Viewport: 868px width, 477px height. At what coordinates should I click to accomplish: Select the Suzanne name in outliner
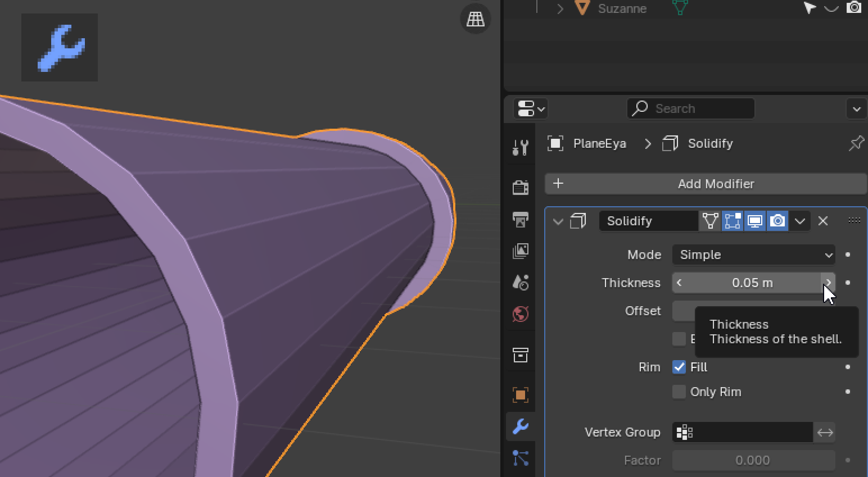(x=622, y=8)
